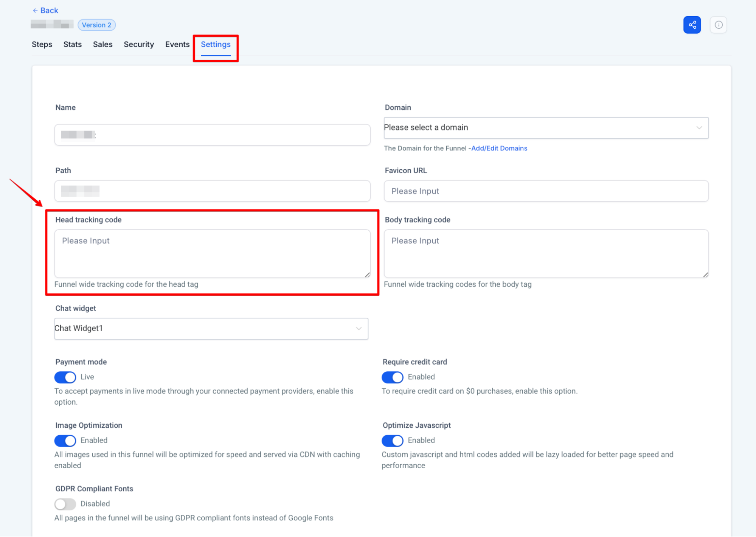Open the Steps tab
Viewport: 756px width, 537px height.
tap(42, 44)
